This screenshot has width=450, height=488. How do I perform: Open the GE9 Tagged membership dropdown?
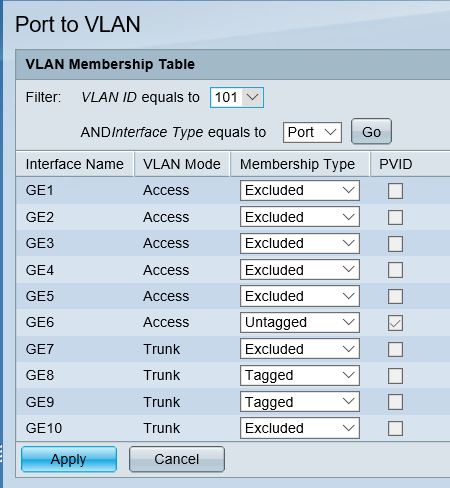[x=300, y=402]
